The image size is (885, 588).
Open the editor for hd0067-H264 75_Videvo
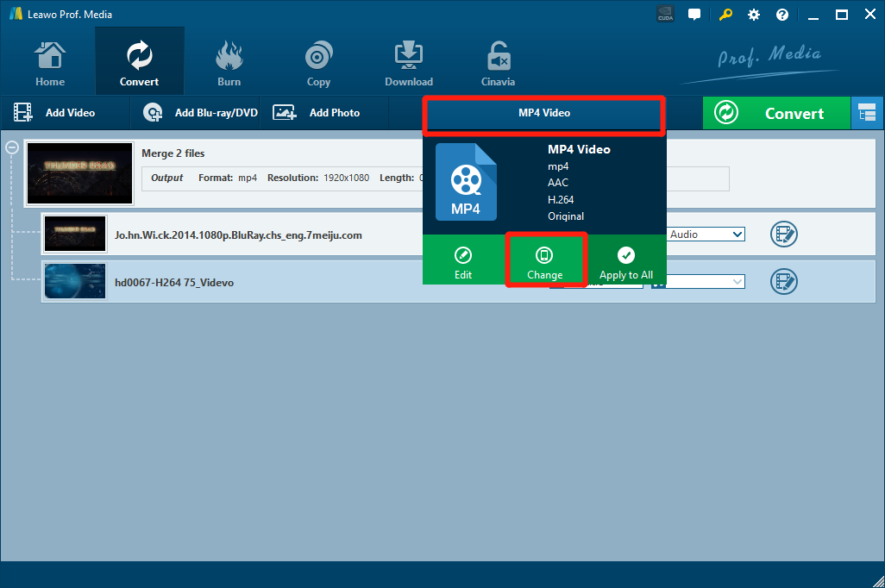pos(783,282)
